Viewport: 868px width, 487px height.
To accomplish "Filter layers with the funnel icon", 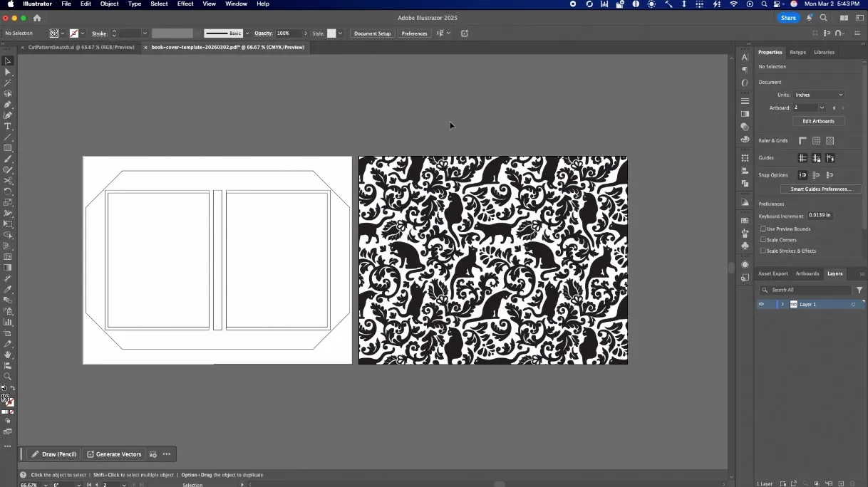I will (859, 290).
